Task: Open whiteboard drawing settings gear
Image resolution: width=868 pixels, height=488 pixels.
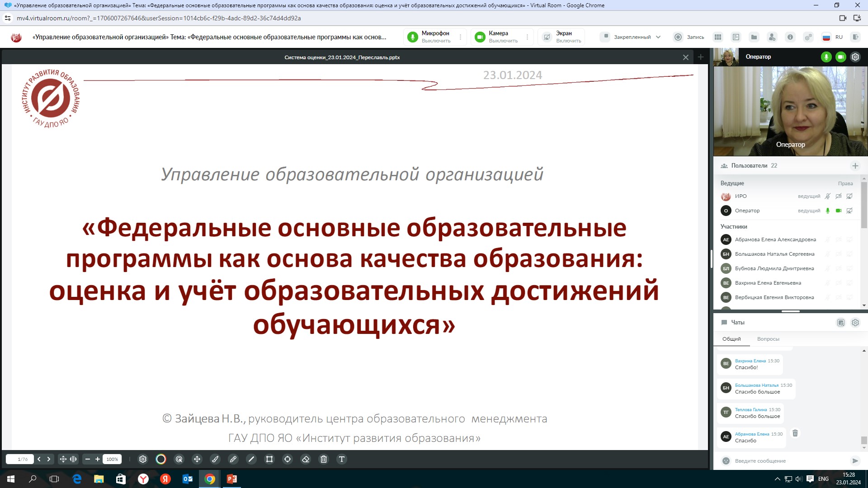Action: pyautogui.click(x=143, y=459)
